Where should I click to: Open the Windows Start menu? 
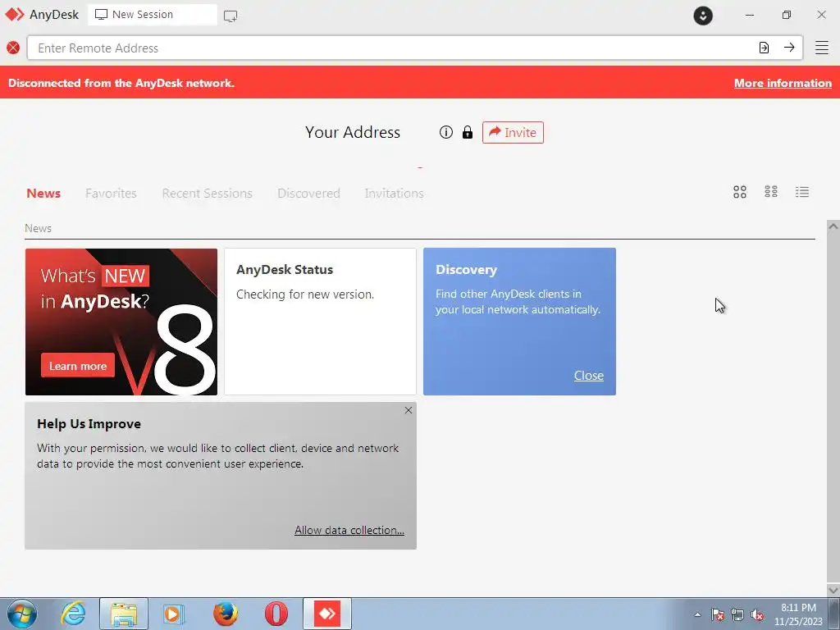22,614
